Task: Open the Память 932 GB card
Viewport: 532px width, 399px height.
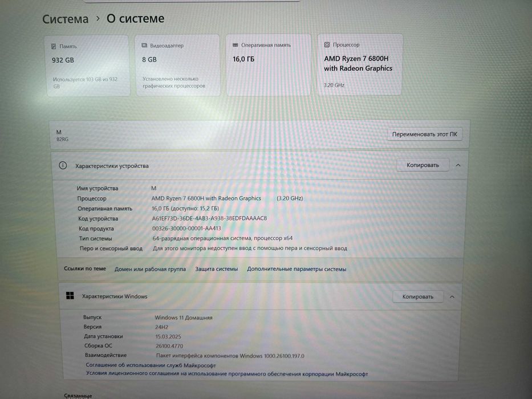Action: pos(88,66)
